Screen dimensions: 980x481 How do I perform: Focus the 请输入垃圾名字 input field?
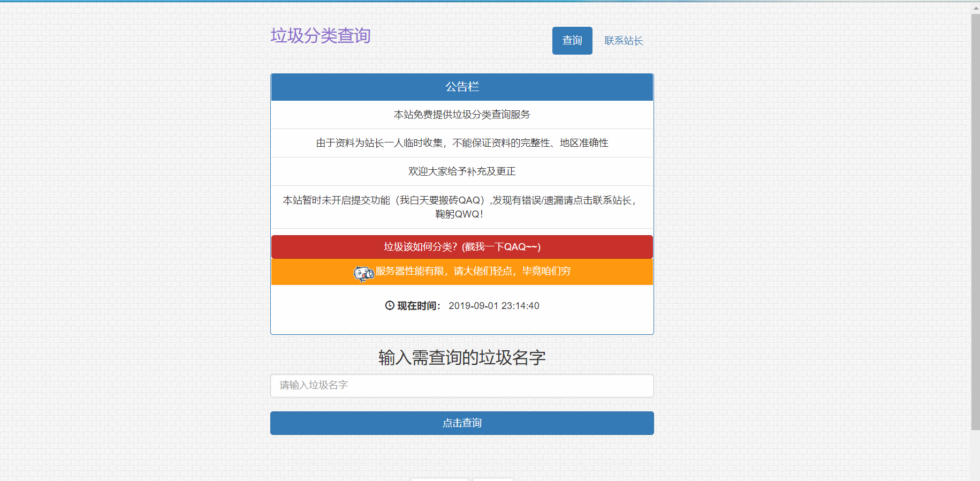[x=462, y=386]
